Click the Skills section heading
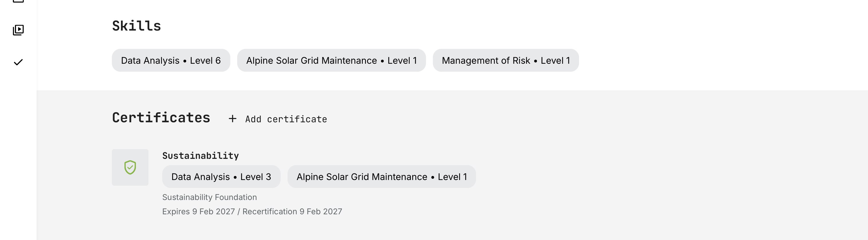The width and height of the screenshot is (868, 240). (x=136, y=25)
